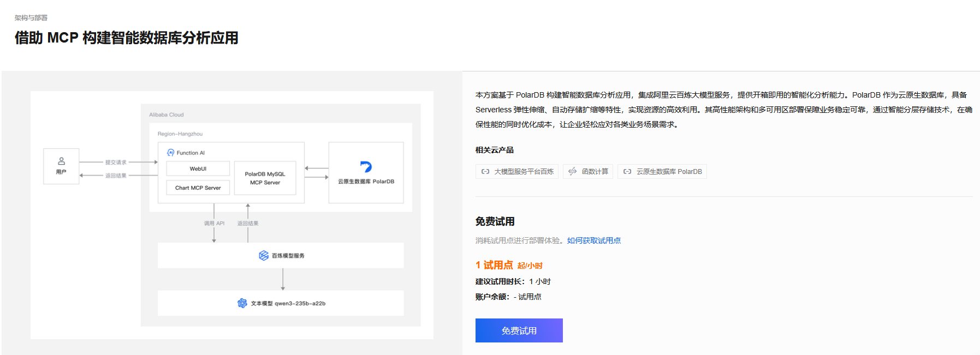980x355 pixels.
Task: Open the 函数计算 product tag
Action: coord(588,172)
